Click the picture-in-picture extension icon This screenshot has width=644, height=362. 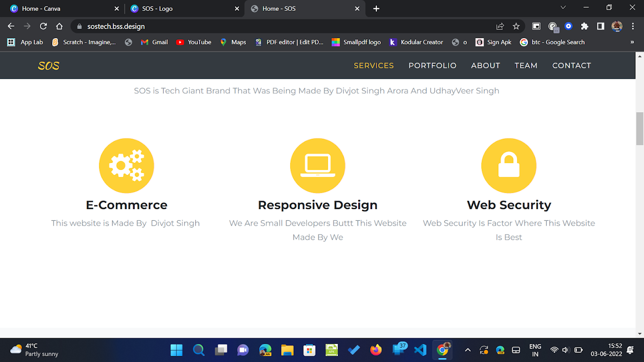click(x=536, y=26)
